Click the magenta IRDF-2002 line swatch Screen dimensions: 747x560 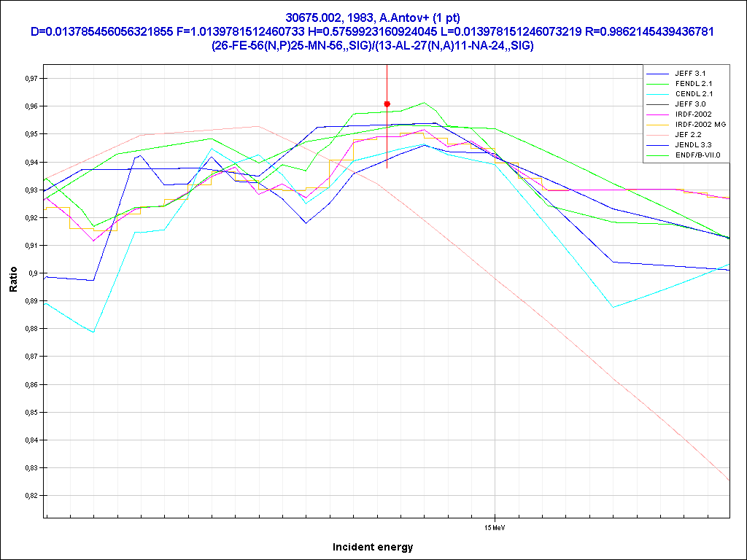point(658,114)
